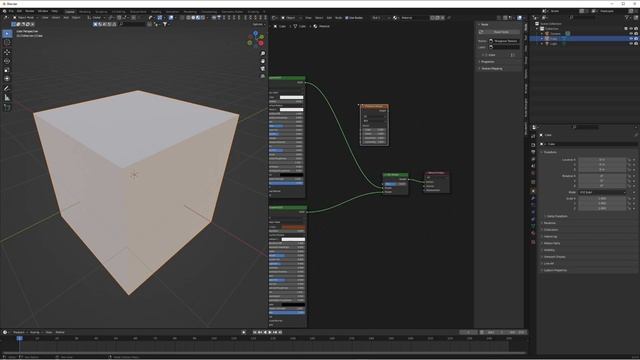Switch to the Modeling workspace tab
Image resolution: width=640 pixels, height=360 pixels.
(84, 12)
